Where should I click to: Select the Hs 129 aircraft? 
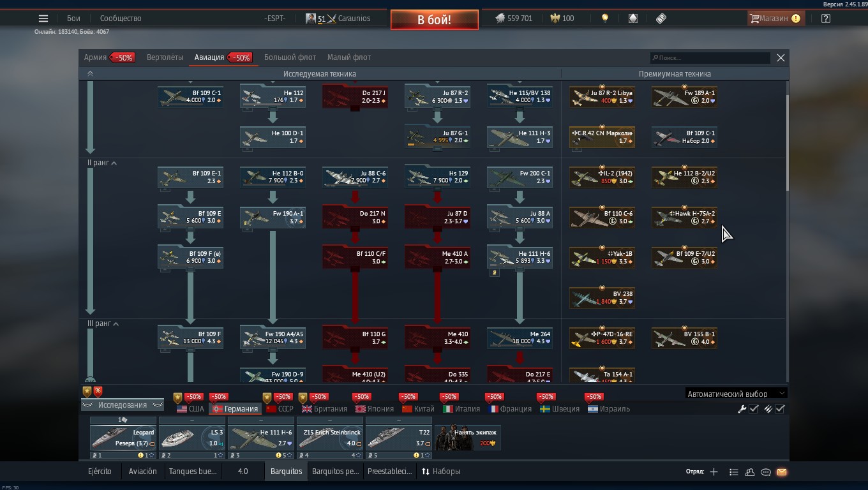click(x=438, y=177)
